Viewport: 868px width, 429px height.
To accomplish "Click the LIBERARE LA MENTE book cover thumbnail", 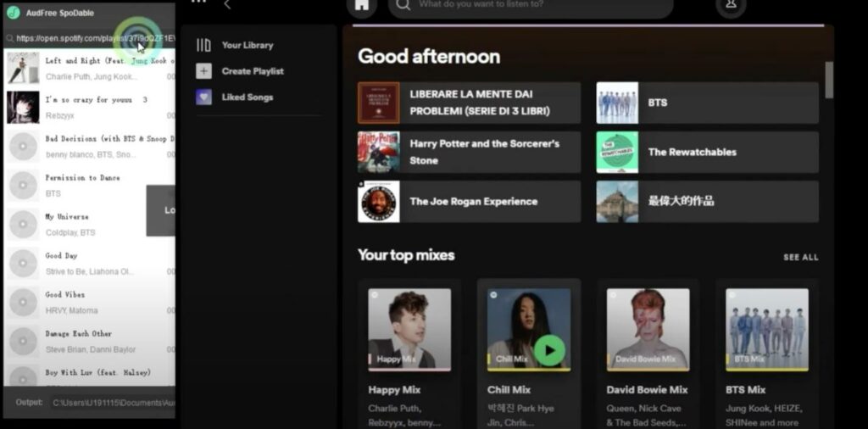I will (x=379, y=103).
